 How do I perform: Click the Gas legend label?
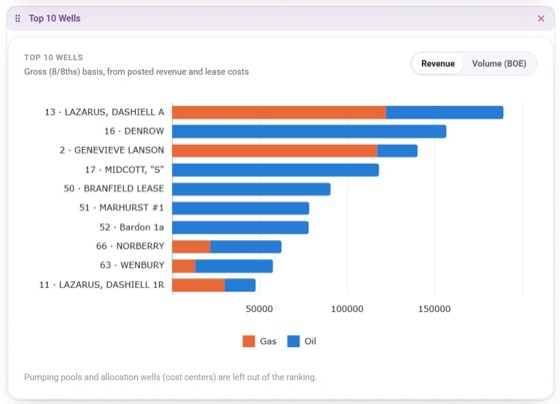268,341
